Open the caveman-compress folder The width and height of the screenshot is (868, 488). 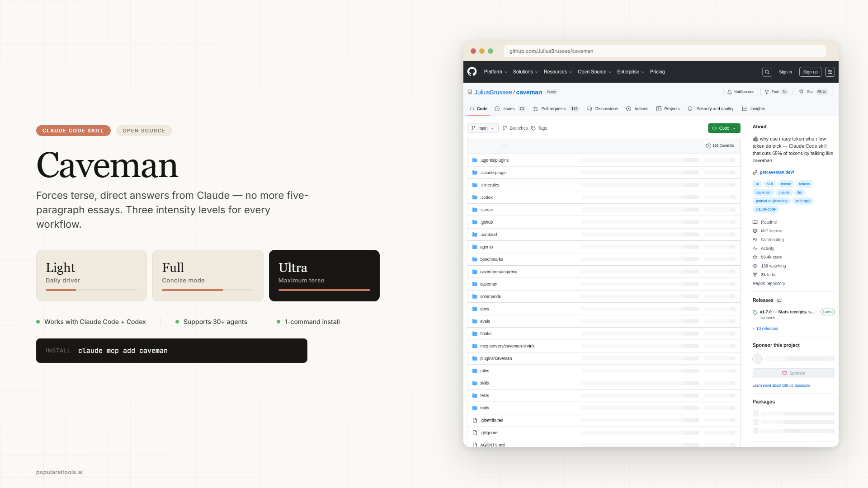point(498,272)
